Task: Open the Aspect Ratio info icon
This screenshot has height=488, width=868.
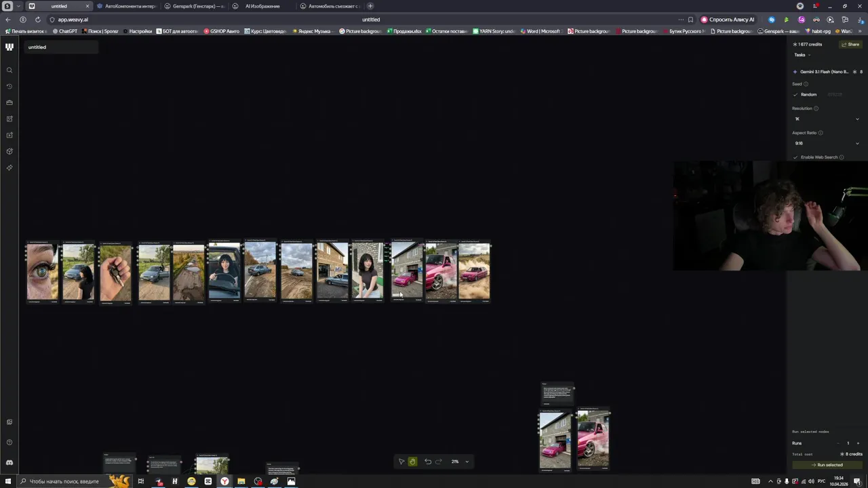Action: 820,133
